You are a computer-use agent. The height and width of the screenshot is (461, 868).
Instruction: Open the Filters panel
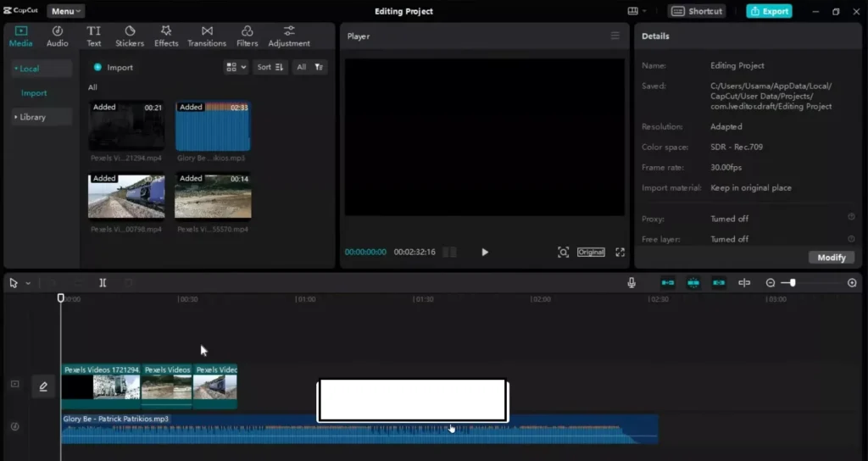[x=247, y=36]
